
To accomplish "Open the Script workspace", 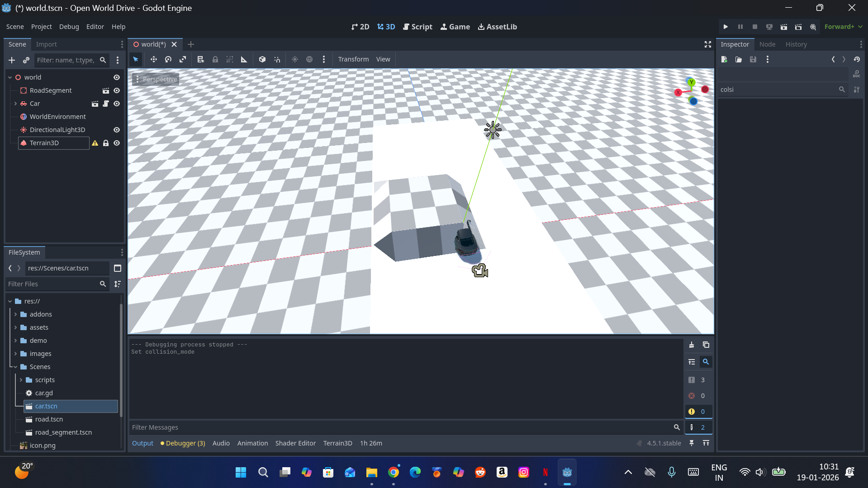I will [417, 27].
